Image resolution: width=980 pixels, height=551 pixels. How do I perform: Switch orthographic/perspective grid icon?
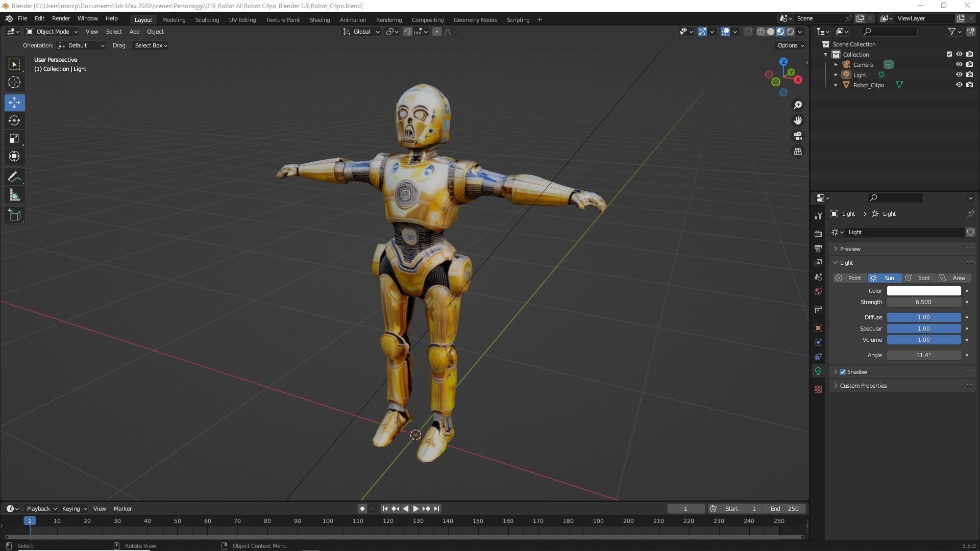tap(798, 152)
